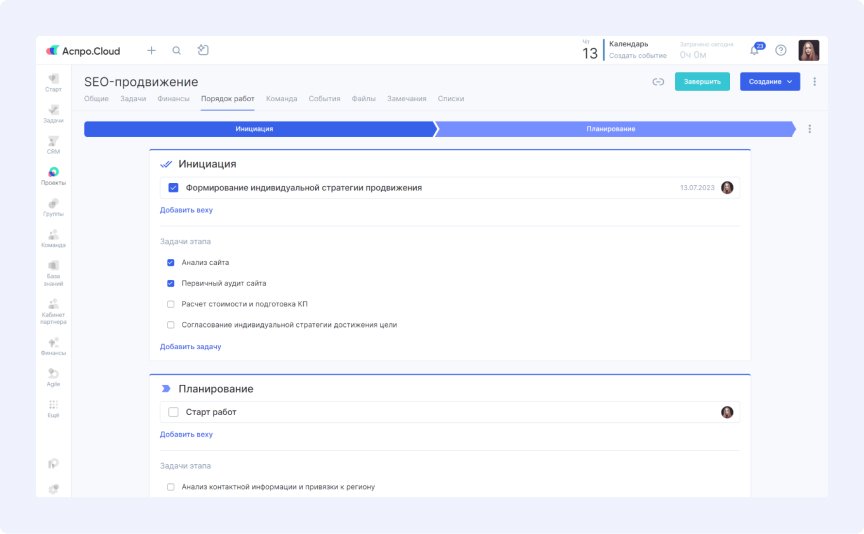Open the three-dot menu beside stage bar
This screenshot has height=534, width=864.
(x=809, y=129)
